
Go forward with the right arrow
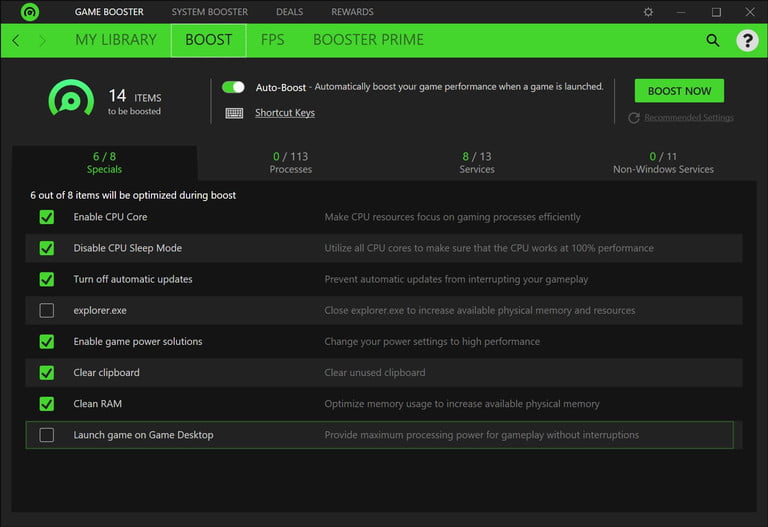tap(42, 40)
